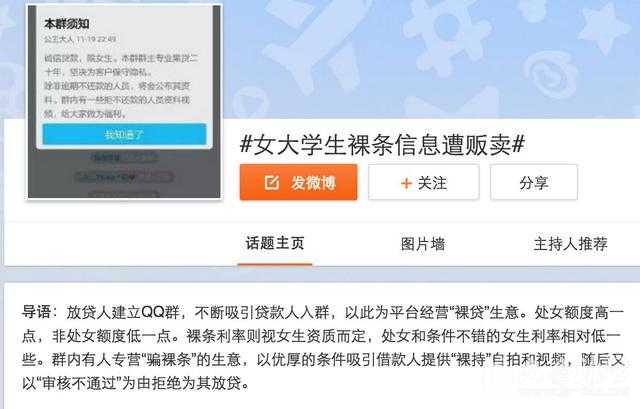
Task: Click the 本群须知 heading in the thumbnail
Action: click(x=67, y=24)
